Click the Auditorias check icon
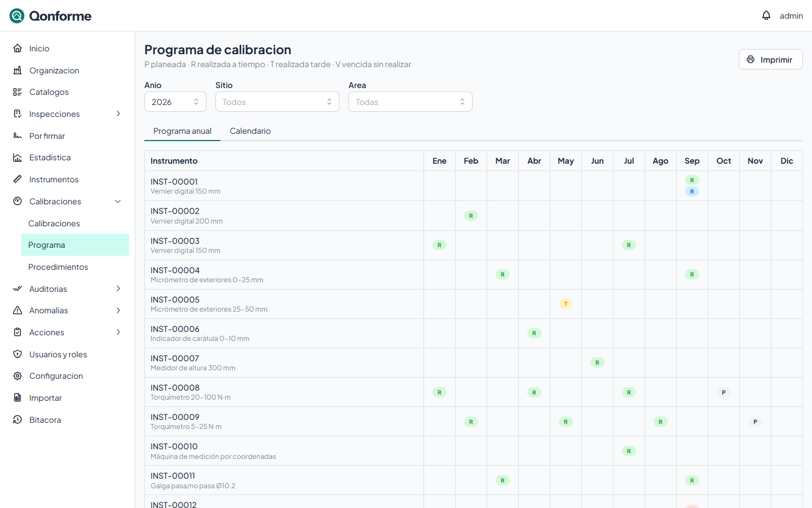This screenshot has height=508, width=812. tap(17, 289)
